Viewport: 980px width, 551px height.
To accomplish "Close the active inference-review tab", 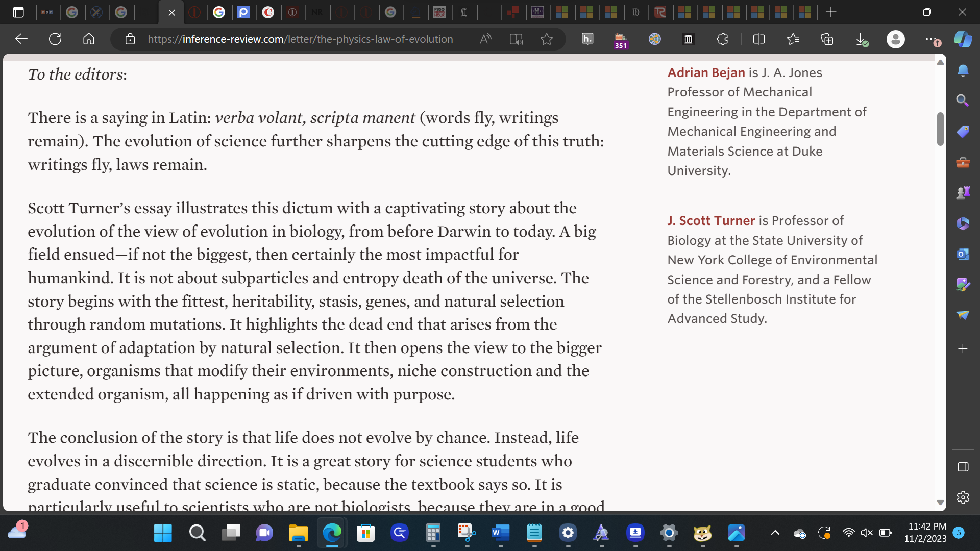I will pos(172,12).
